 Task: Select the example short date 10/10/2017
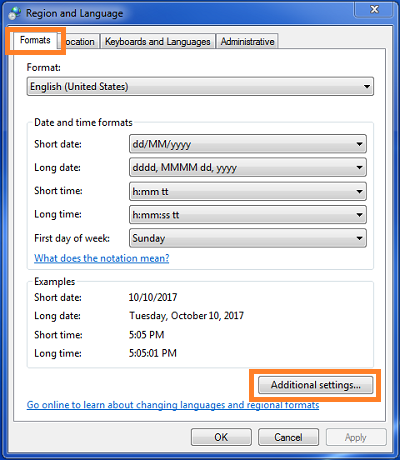[x=153, y=297]
